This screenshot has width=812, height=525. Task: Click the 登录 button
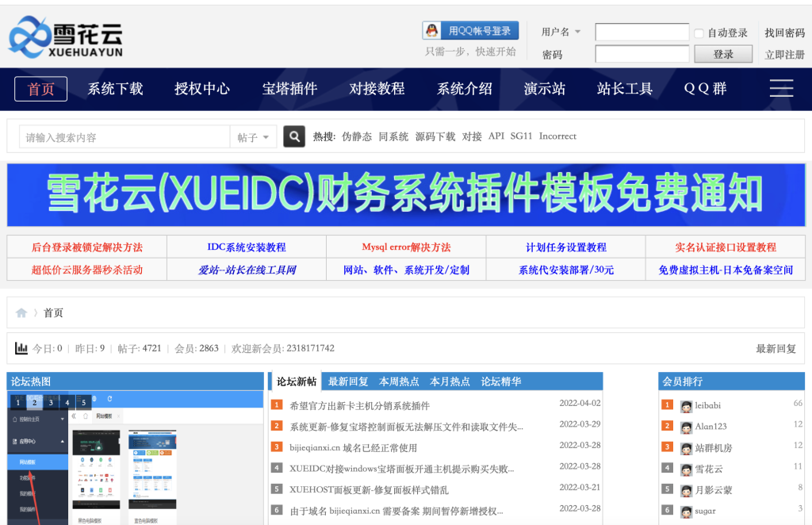coord(722,54)
